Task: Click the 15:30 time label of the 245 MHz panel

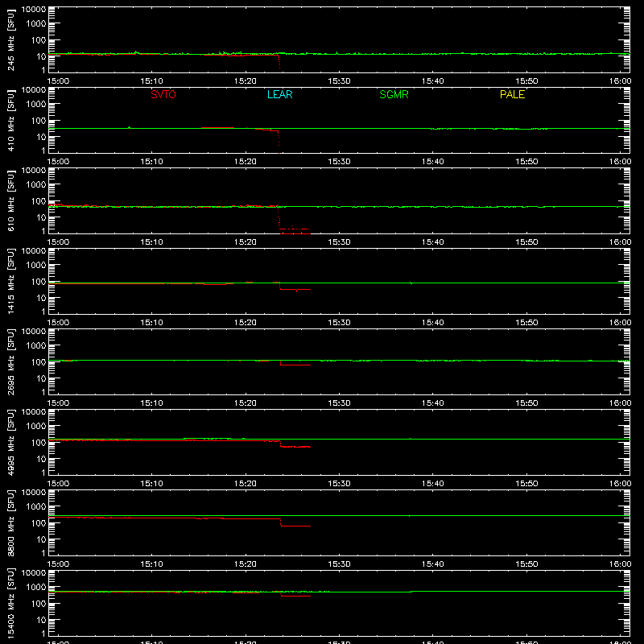Action: pyautogui.click(x=339, y=81)
